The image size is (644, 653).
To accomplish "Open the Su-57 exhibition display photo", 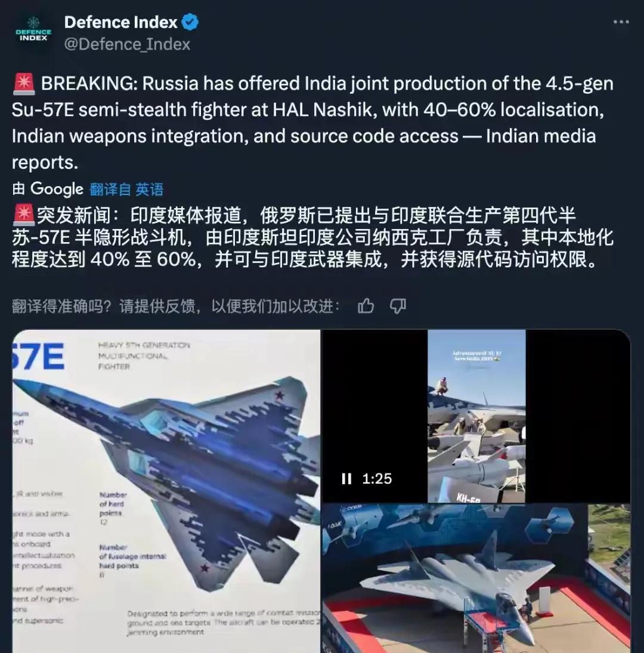I will (x=476, y=579).
